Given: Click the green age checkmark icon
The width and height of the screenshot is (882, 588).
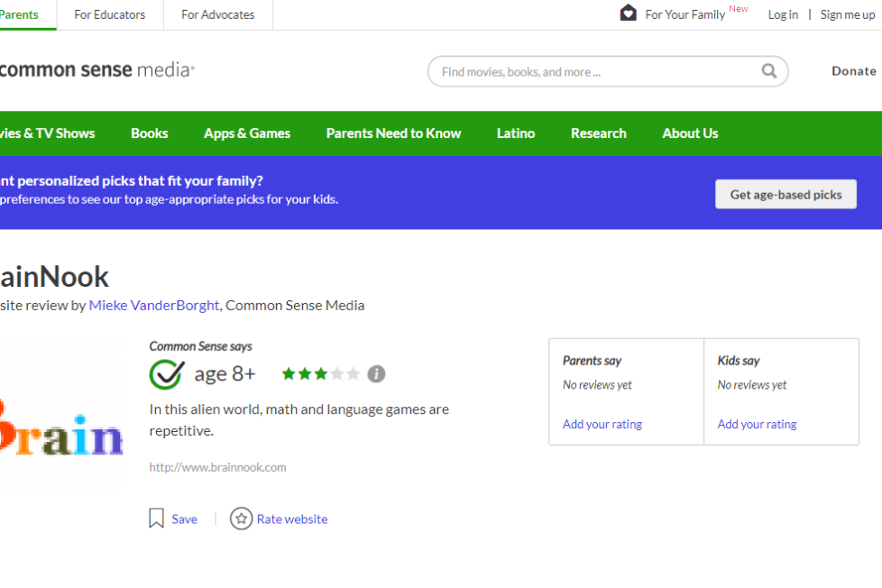Looking at the screenshot, I should pos(167,373).
